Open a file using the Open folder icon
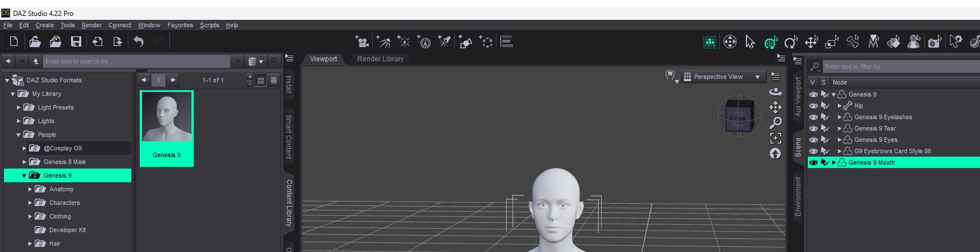The width and height of the screenshot is (980, 252). pos(35,41)
